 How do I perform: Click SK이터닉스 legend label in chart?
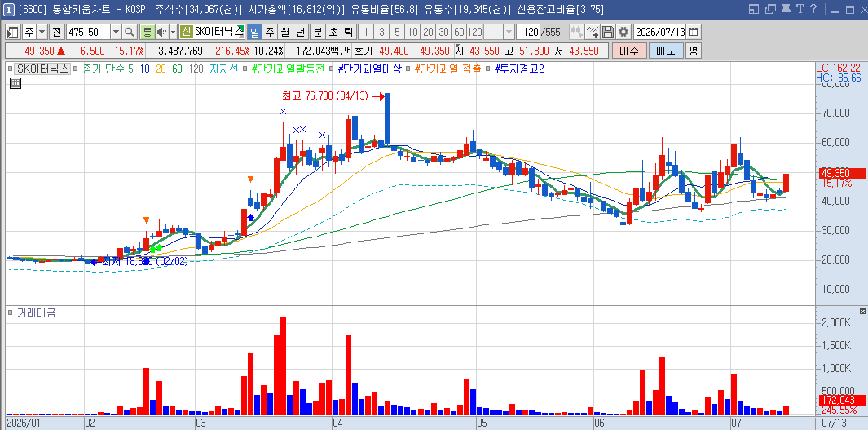click(x=42, y=69)
